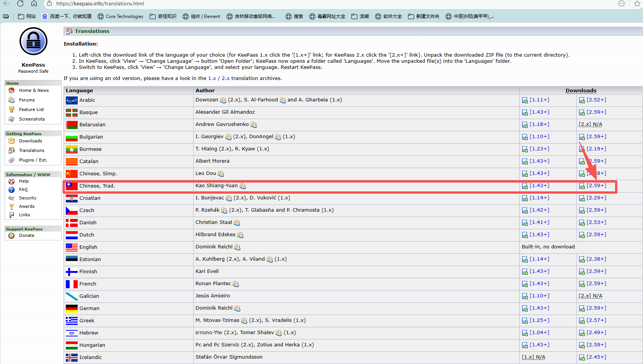Open the Donate sidebar link

point(27,235)
